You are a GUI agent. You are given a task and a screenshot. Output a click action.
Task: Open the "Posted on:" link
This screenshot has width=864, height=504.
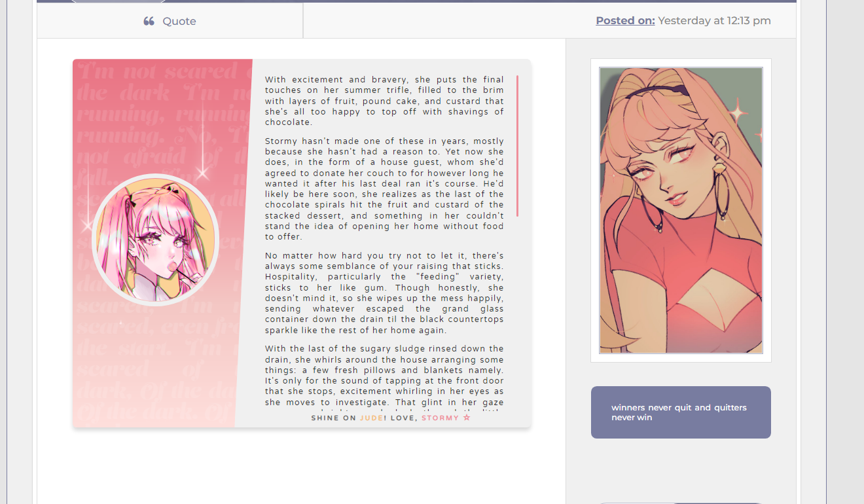tap(625, 20)
